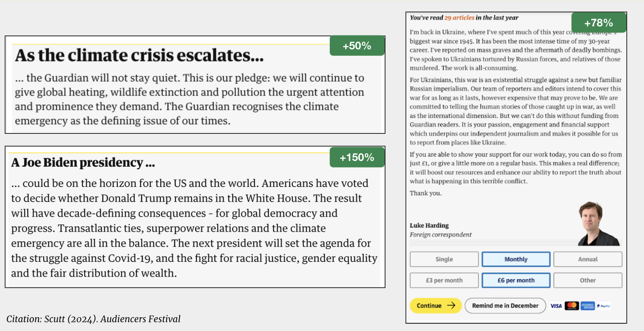Select the £3 per month amount option
The image size is (644, 331).
pyautogui.click(x=444, y=280)
